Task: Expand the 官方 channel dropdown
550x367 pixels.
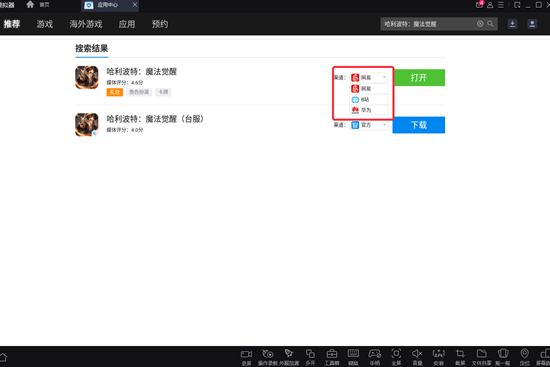Action: pos(369,125)
